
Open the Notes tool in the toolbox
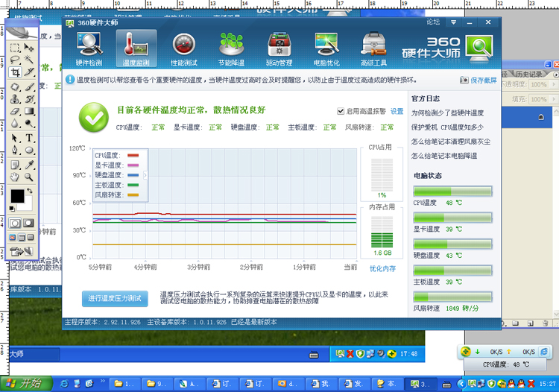coord(15,164)
